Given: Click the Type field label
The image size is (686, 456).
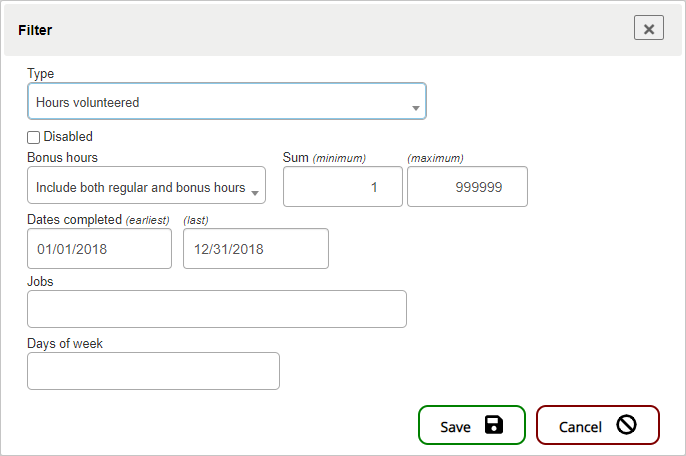Looking at the screenshot, I should click(40, 74).
